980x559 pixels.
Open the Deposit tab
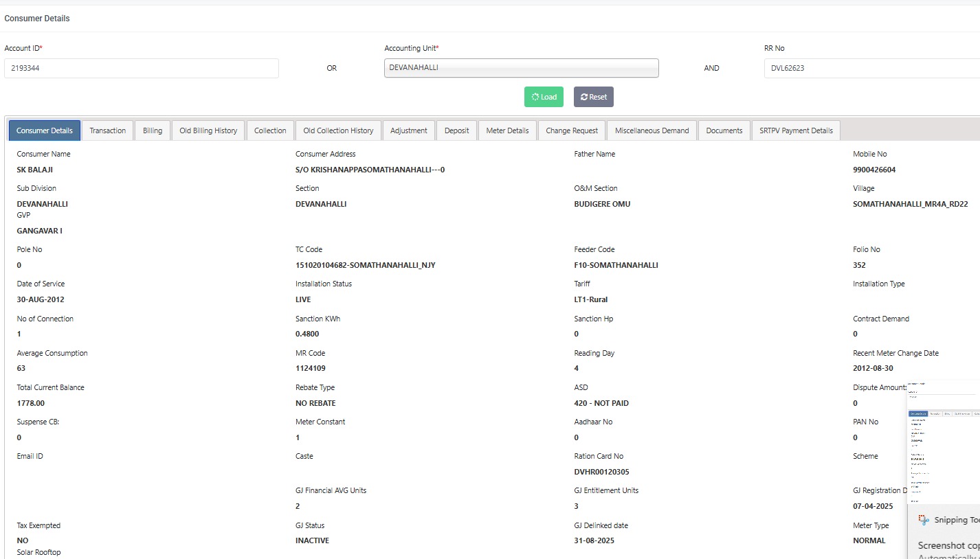pyautogui.click(x=457, y=130)
